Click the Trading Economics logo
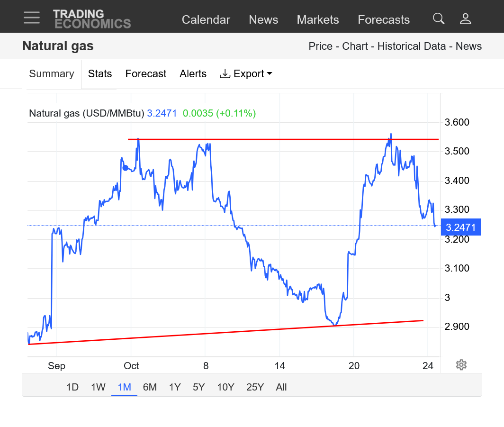 (91, 19)
